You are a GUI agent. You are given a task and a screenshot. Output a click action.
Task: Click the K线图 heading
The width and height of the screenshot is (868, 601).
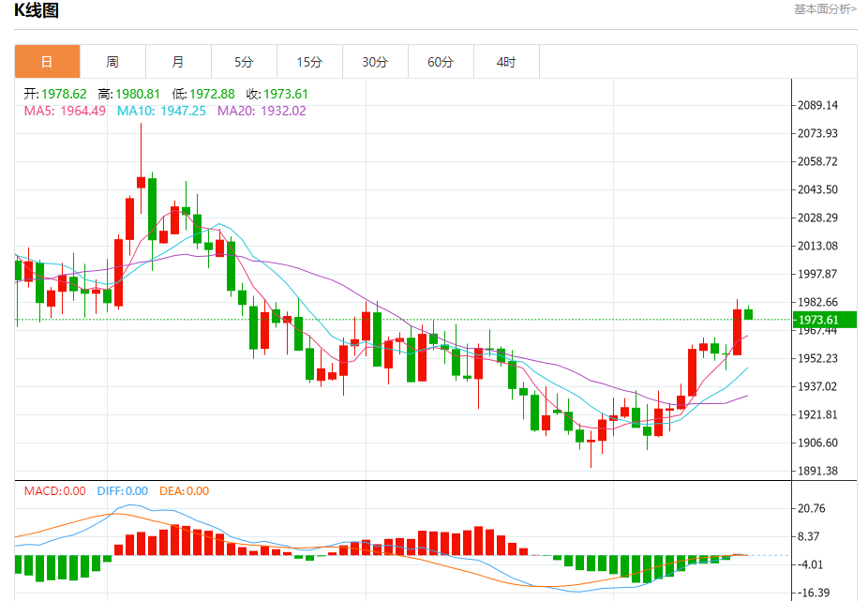coord(37,10)
